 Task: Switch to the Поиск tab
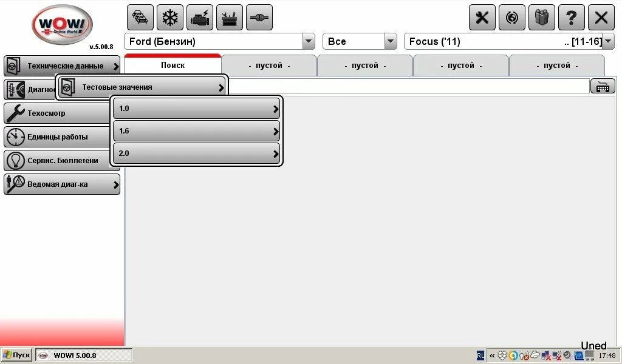pos(173,65)
